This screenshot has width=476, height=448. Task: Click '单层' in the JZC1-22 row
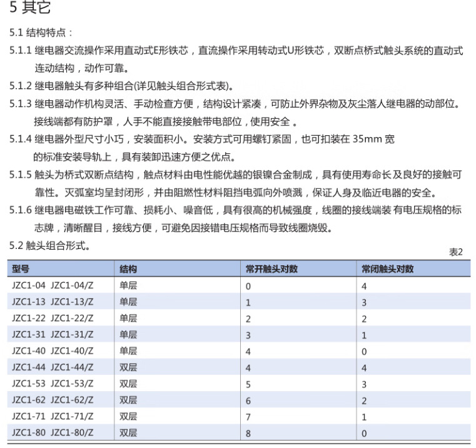[128, 318]
